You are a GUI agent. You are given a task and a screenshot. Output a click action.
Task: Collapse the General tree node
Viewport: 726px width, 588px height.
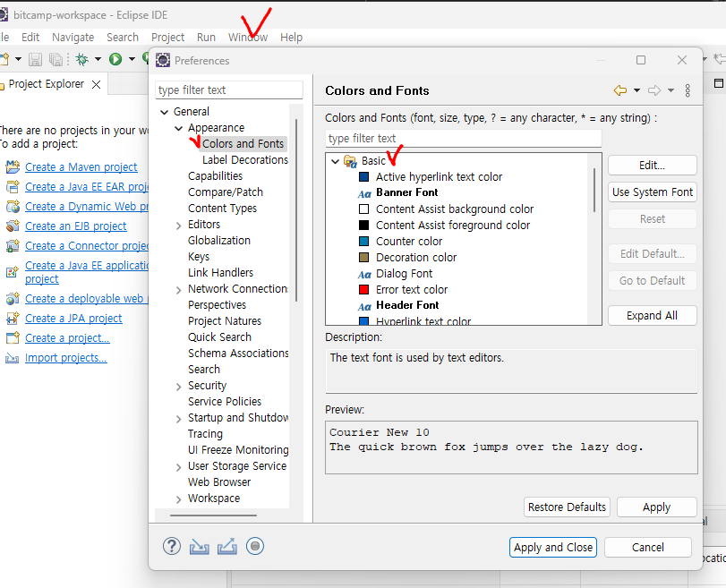[164, 112]
